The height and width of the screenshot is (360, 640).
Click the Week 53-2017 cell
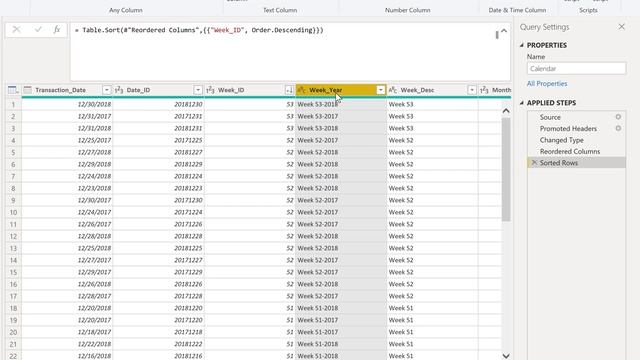(x=341, y=116)
